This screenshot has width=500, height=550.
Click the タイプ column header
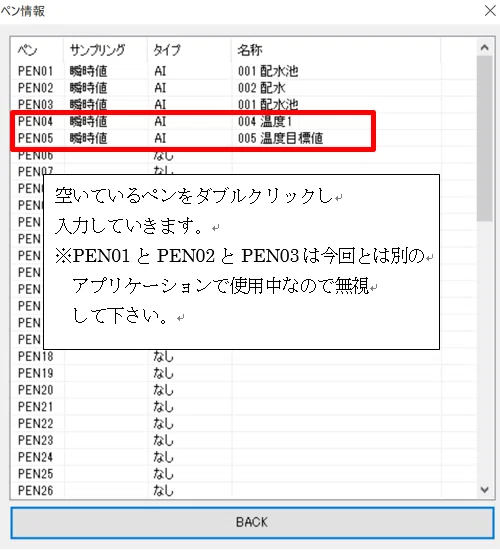(x=189, y=50)
